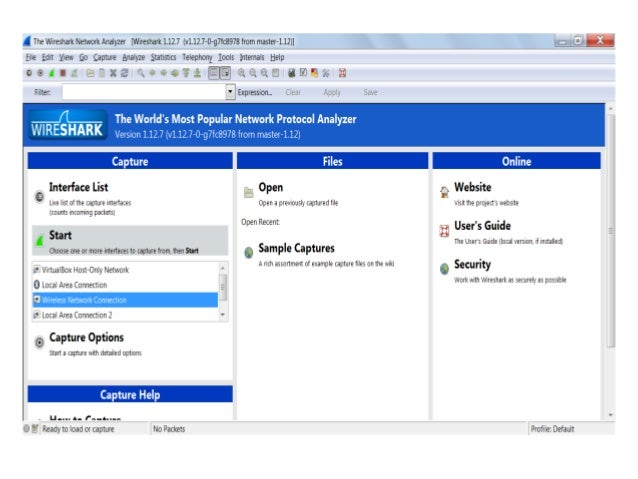The image size is (638, 479).
Task: Open the User's Guide link
Action: 482,226
